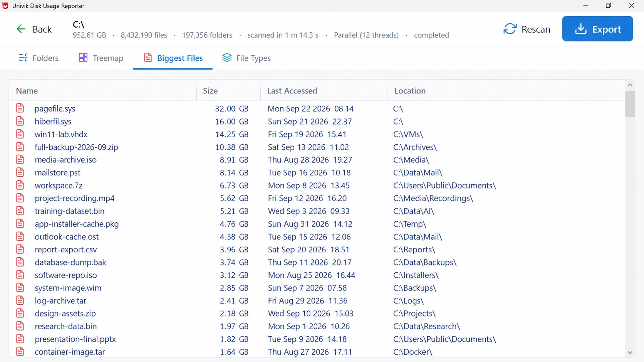Click the file icon for full-backup-2026-09.zip

click(20, 147)
